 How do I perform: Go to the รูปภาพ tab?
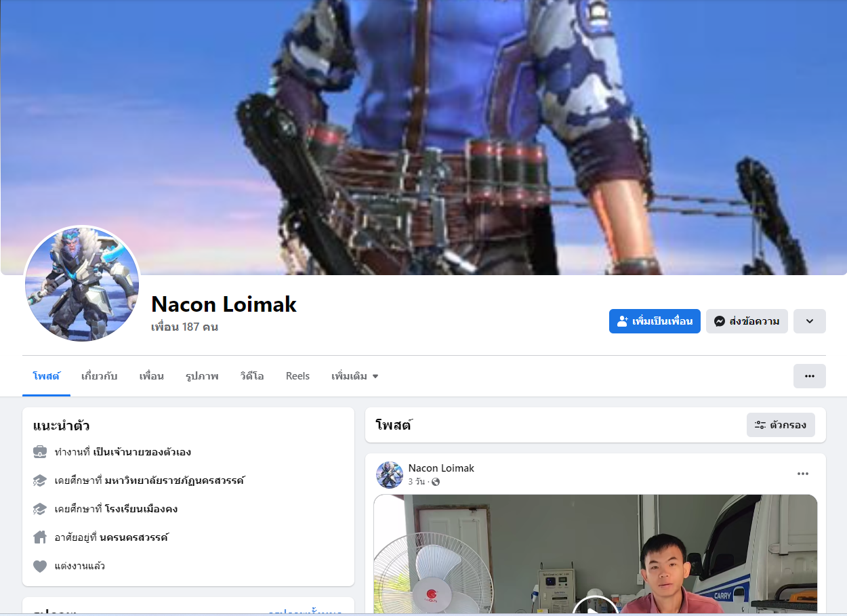click(x=202, y=376)
